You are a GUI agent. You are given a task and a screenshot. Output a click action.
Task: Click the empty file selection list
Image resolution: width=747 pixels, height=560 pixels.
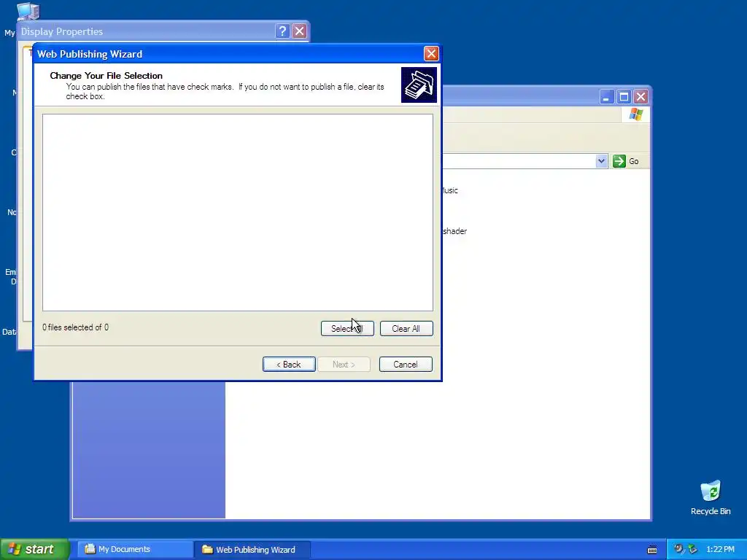(238, 212)
